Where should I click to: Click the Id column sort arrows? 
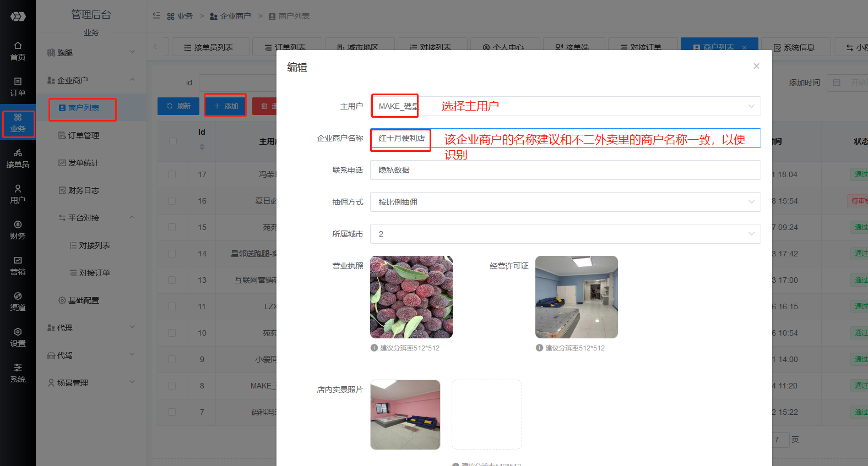(202, 147)
